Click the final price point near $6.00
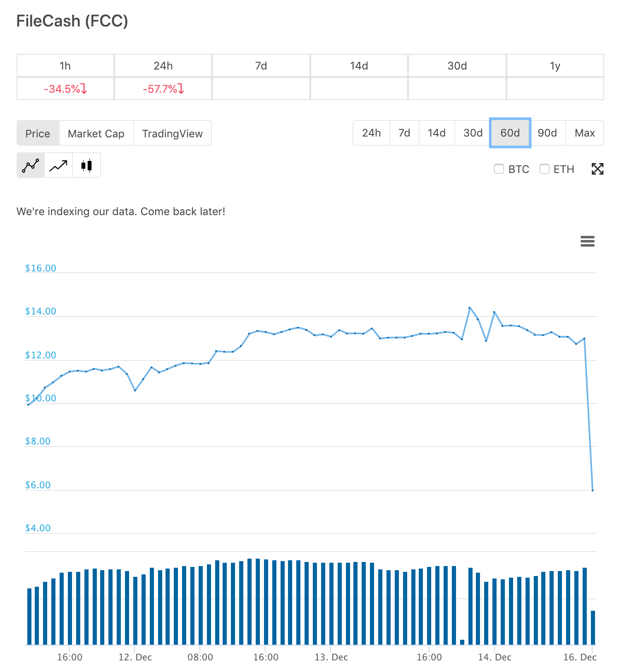The height and width of the screenshot is (672, 624). point(593,490)
